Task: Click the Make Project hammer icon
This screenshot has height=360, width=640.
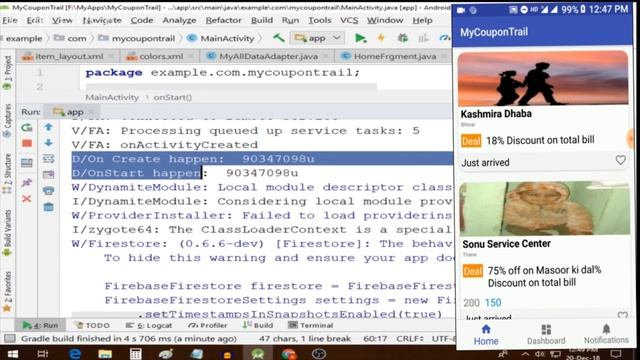Action: pyautogui.click(x=279, y=38)
